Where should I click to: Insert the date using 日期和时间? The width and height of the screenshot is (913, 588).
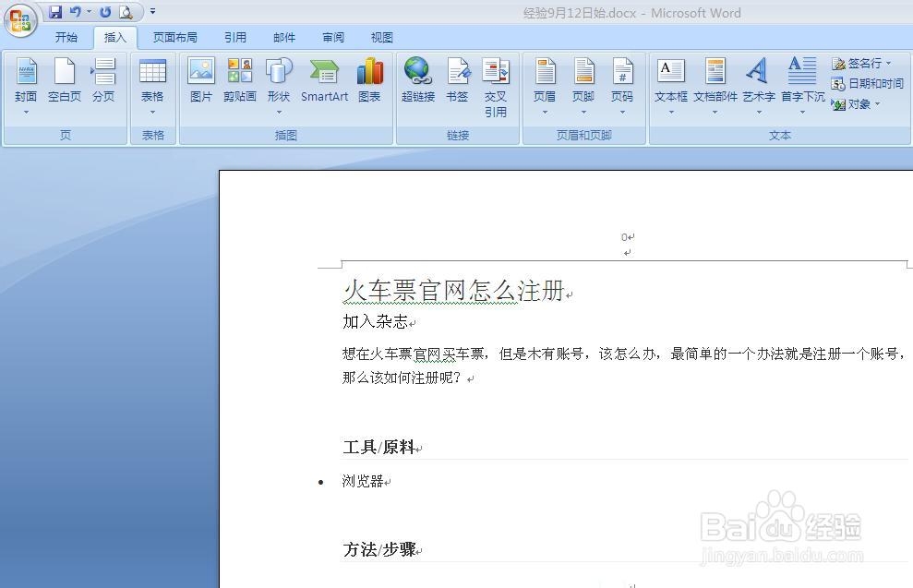868,83
